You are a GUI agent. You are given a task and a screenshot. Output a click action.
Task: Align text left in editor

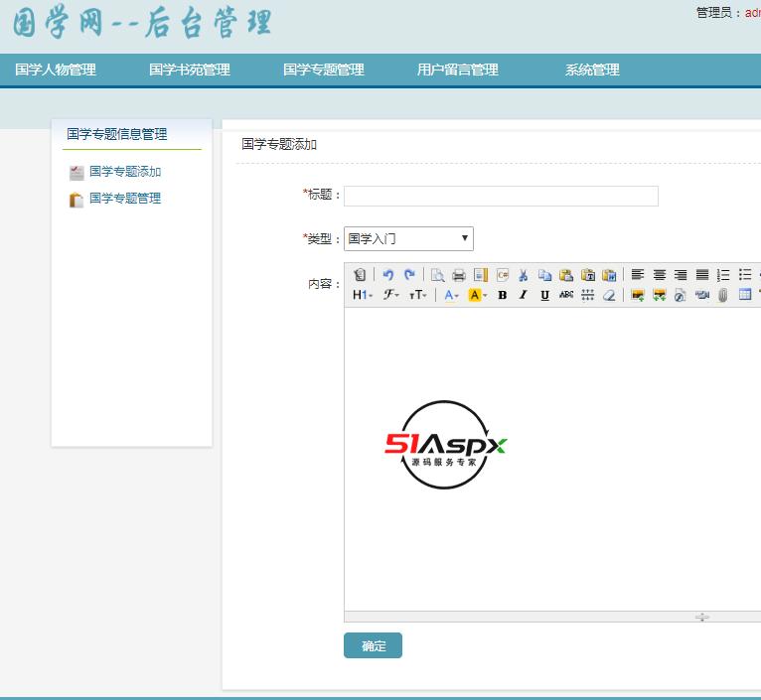tap(637, 275)
